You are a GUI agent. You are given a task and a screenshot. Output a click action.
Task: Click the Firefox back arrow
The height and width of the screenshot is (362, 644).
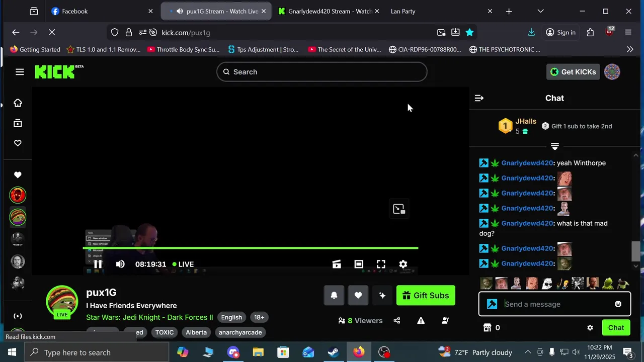point(16,33)
